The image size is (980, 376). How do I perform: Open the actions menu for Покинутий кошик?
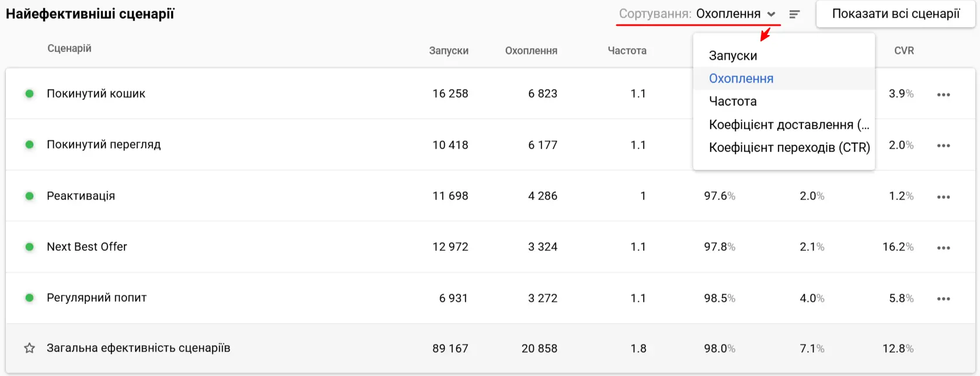[944, 94]
